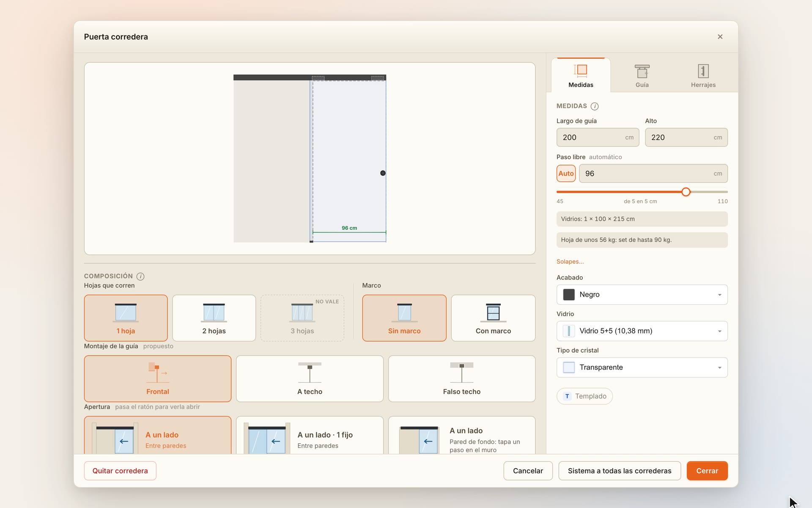Image resolution: width=812 pixels, height=508 pixels.
Task: Pick A un lado · 1 fijo opening
Action: (310, 435)
